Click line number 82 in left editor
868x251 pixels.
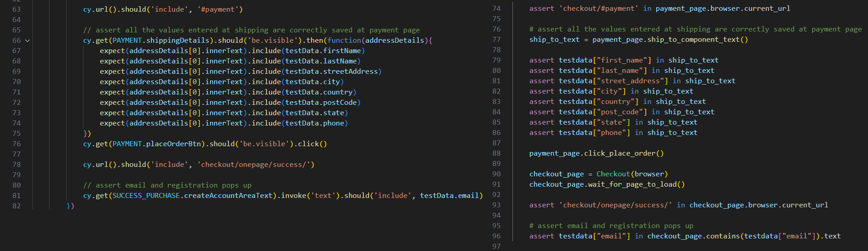pyautogui.click(x=16, y=206)
